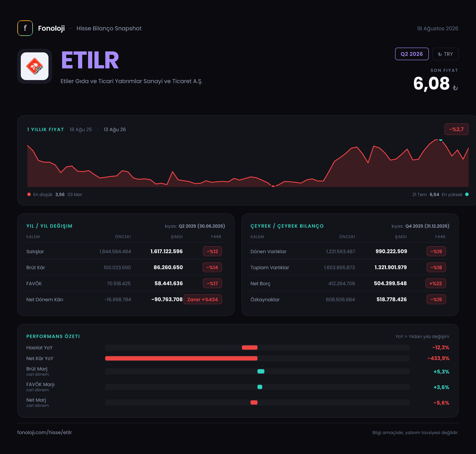Open the fonoloji.com/hisse/etilr link
The width and height of the screenshot is (476, 454).
click(x=45, y=432)
